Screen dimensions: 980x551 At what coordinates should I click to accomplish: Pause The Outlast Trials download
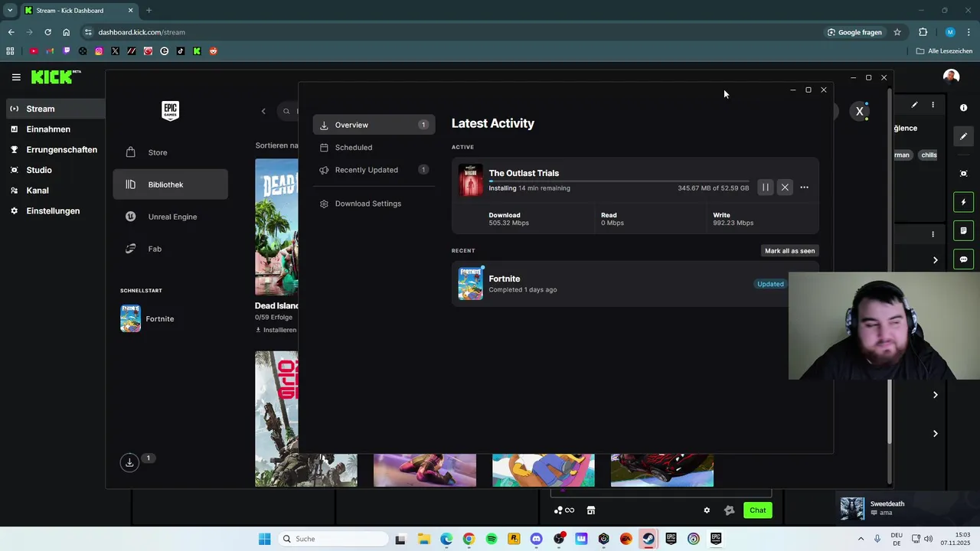click(x=765, y=187)
